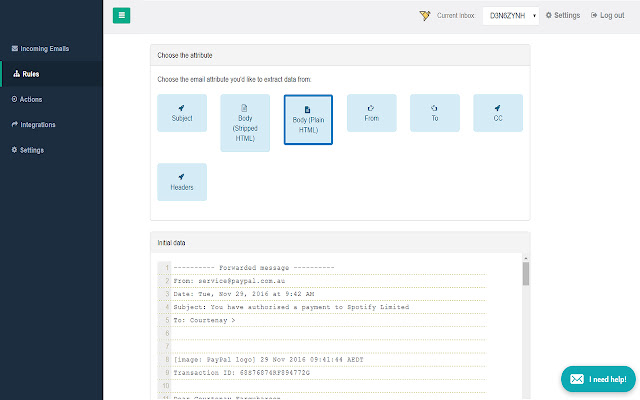Open Settings in the left sidebar
The image size is (640, 400).
point(28,150)
